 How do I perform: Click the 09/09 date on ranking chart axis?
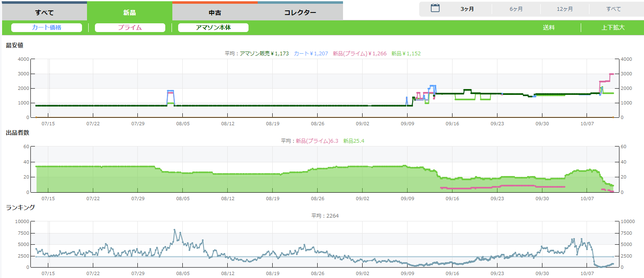(x=408, y=273)
